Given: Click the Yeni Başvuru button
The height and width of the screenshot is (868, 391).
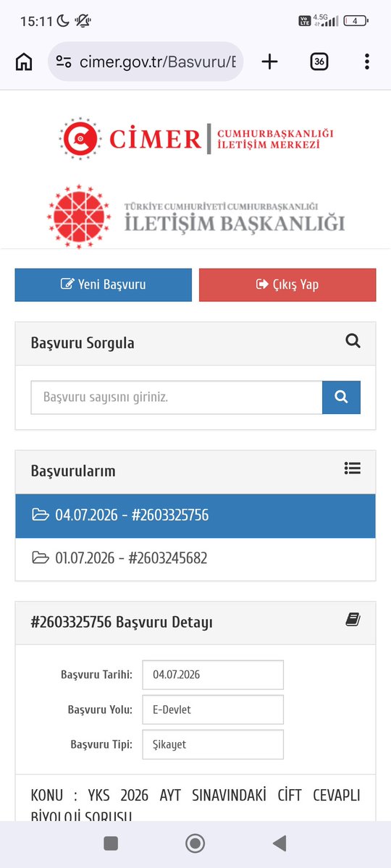Looking at the screenshot, I should point(103,285).
